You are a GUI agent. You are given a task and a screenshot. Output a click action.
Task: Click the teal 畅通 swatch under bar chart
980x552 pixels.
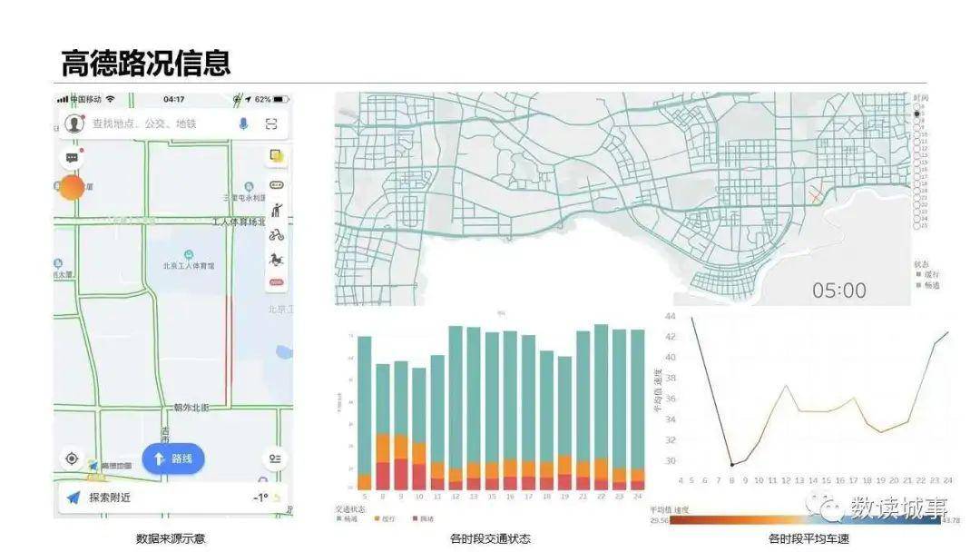tap(339, 519)
